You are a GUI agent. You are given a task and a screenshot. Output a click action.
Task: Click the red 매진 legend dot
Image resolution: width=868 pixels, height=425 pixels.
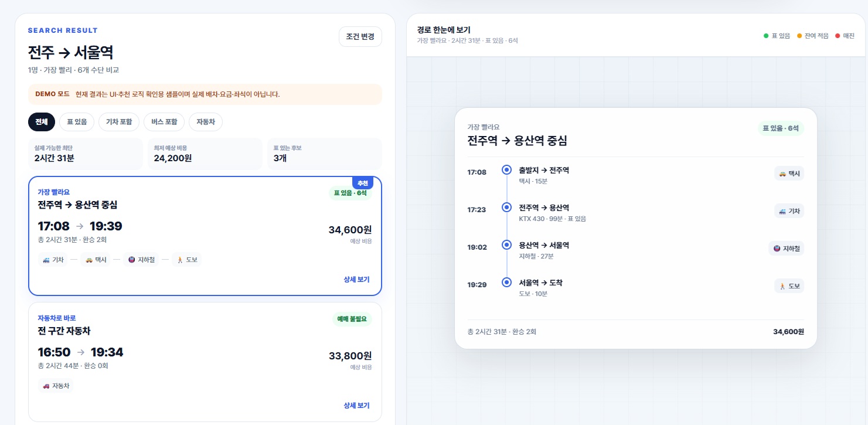pyautogui.click(x=838, y=36)
